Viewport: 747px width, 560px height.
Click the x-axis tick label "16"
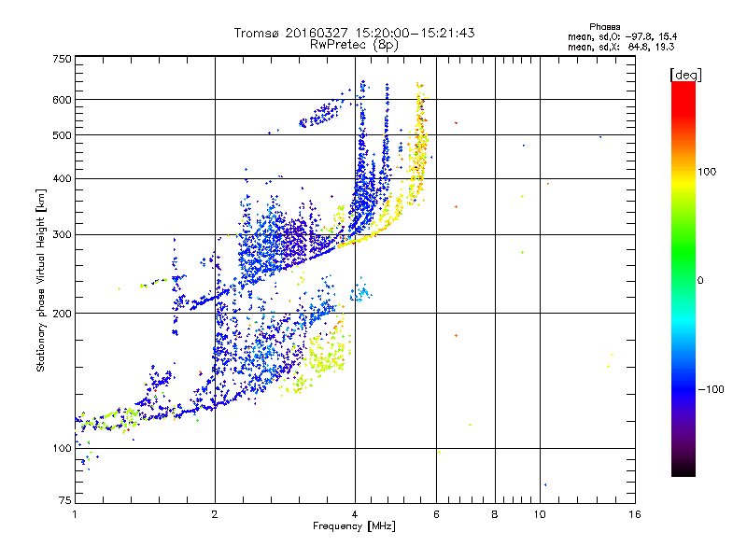click(635, 514)
